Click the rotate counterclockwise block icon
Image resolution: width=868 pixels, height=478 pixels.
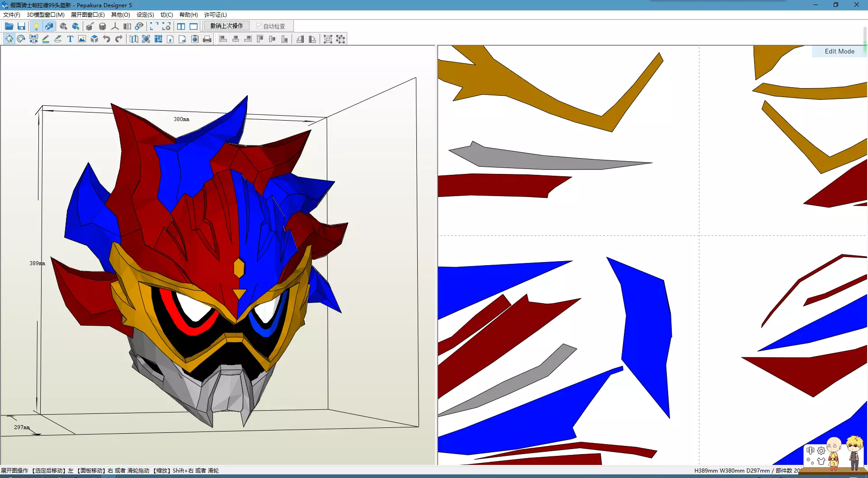click(300, 39)
